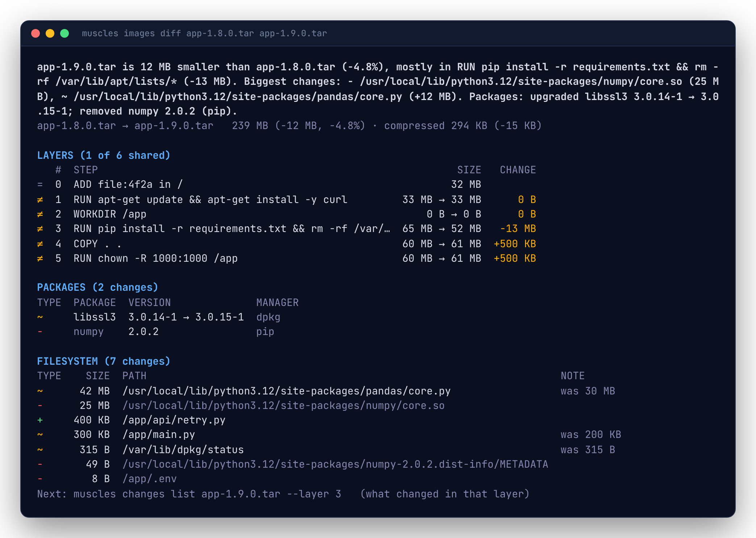Select the PACKAGES (2 changes) heading
The width and height of the screenshot is (756, 538).
97,287
